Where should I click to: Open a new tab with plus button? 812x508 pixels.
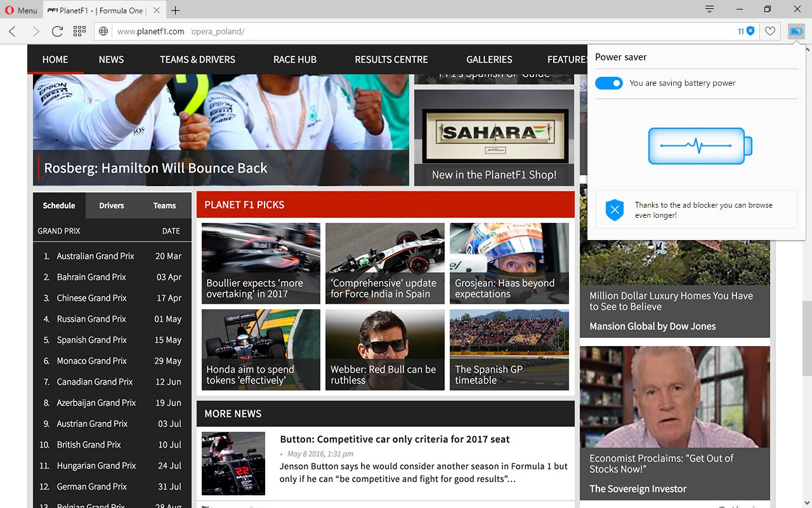pos(176,10)
